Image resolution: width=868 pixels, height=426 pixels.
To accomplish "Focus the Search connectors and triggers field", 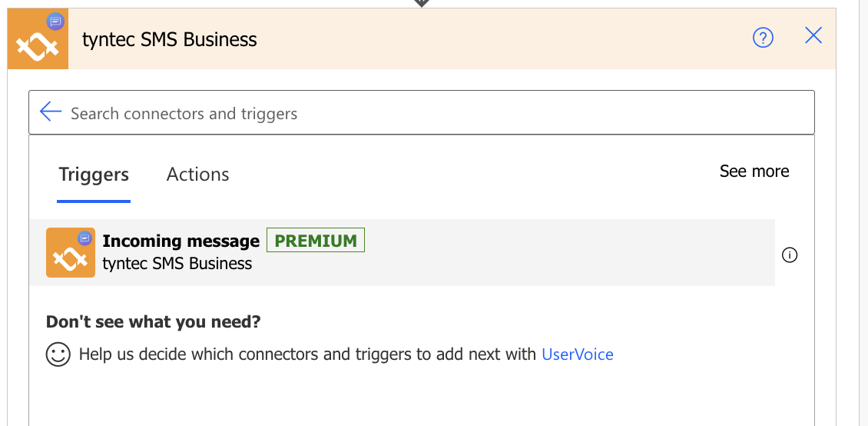I will (x=421, y=112).
